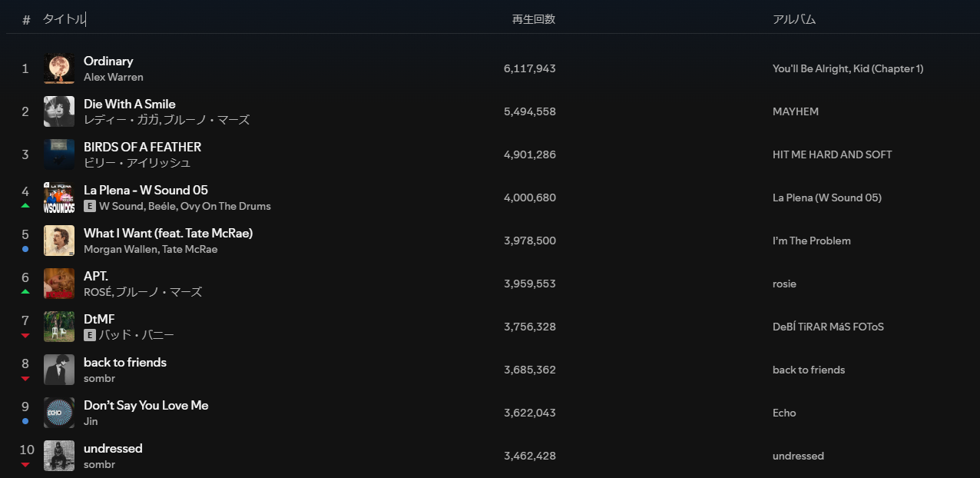Open HIT ME HARD AND SOFT album
This screenshot has width=980, height=478.
pos(833,154)
